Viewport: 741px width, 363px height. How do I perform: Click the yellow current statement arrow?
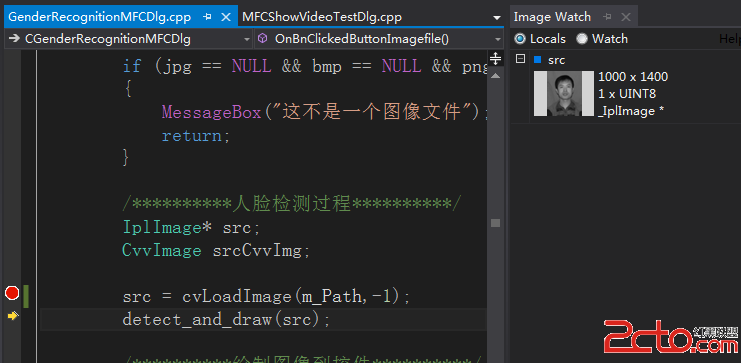[13, 316]
